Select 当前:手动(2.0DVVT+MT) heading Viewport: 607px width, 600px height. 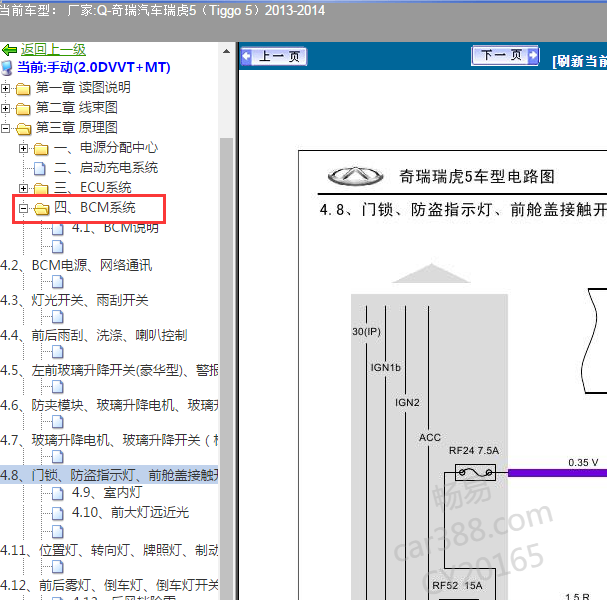pos(94,67)
